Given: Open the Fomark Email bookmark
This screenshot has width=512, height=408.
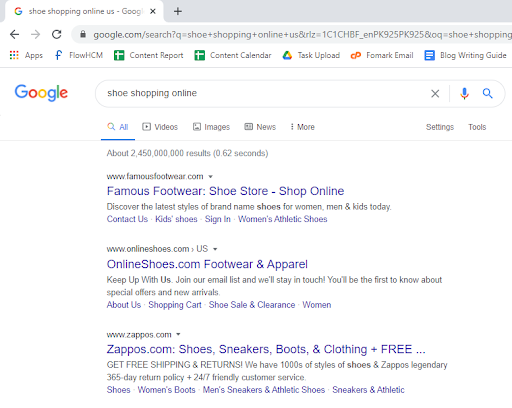Looking at the screenshot, I should point(382,55).
